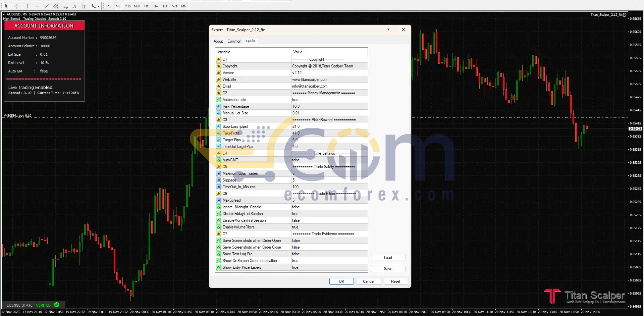
Task: Select Manual Lot Size value 0.01
Action: pyautogui.click(x=329, y=113)
